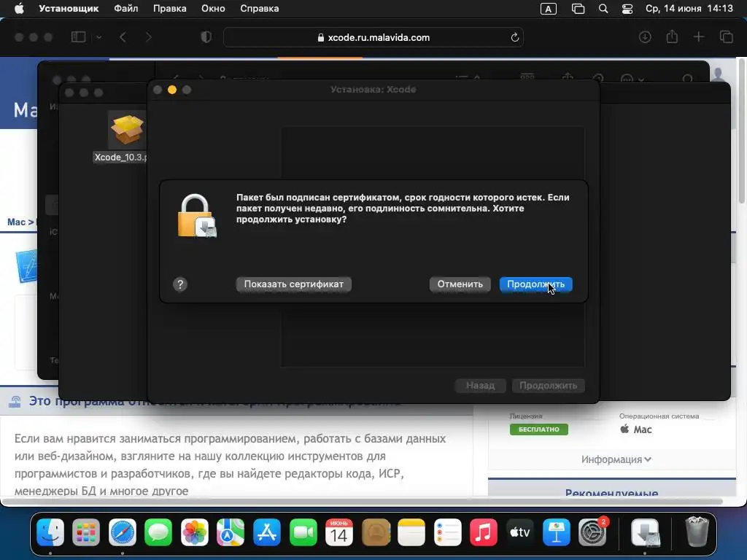
Task: Open Stage Manager windows icon in menu bar
Action: click(578, 9)
